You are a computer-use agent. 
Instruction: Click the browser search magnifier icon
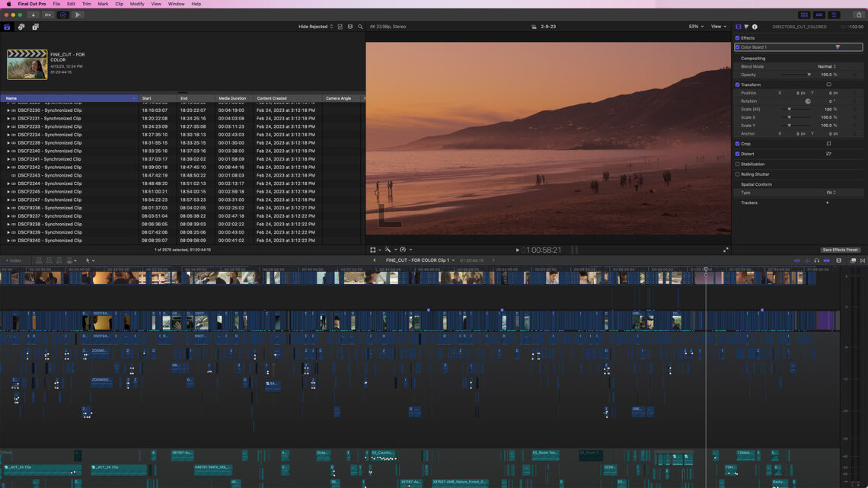tap(360, 27)
